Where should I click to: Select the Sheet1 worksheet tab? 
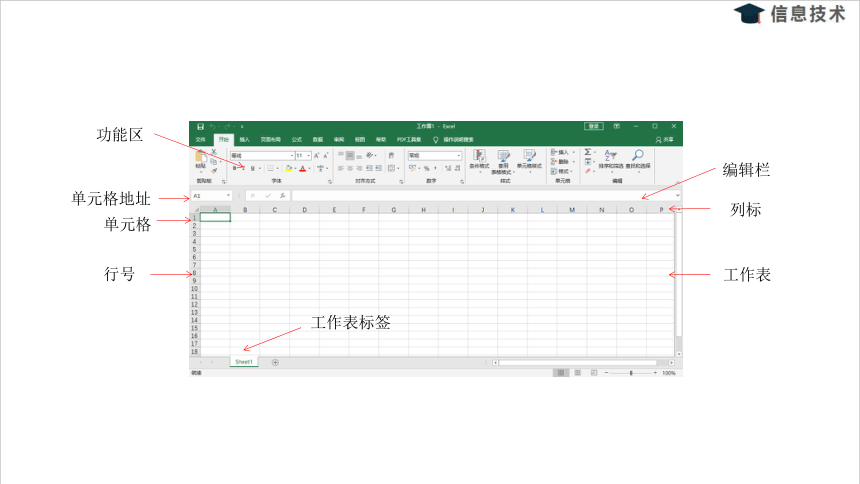point(244,362)
